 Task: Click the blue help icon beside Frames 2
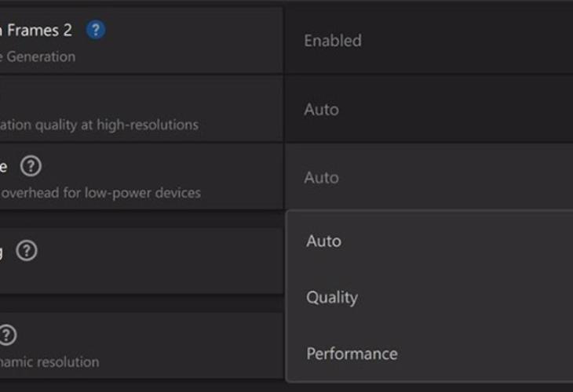coord(96,30)
